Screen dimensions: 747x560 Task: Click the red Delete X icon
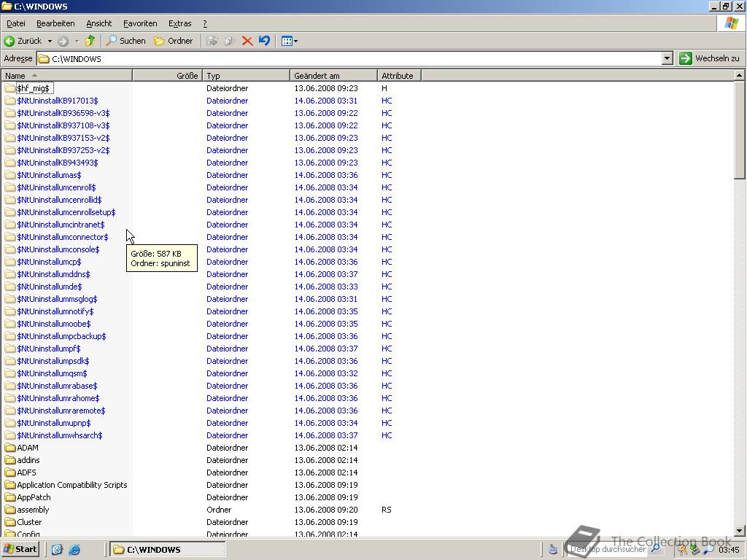pyautogui.click(x=247, y=41)
